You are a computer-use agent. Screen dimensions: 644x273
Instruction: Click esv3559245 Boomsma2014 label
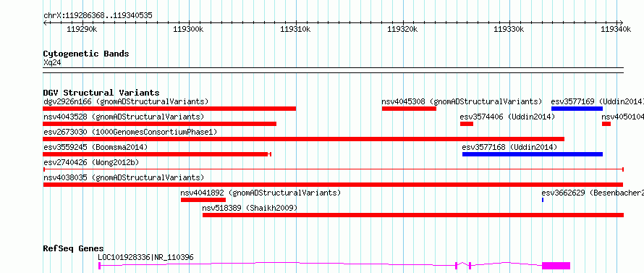pos(96,147)
